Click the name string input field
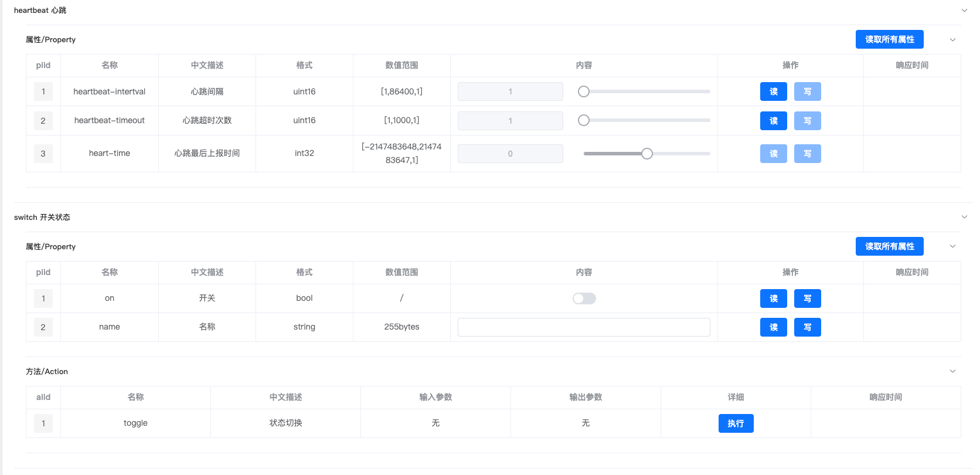Viewport: 980px width, 475px height. (x=583, y=327)
